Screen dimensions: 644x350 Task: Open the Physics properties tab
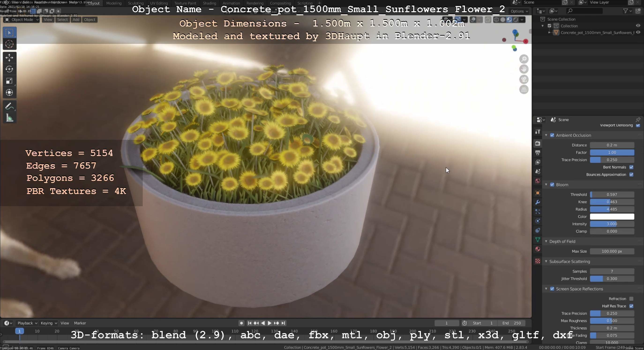538,221
